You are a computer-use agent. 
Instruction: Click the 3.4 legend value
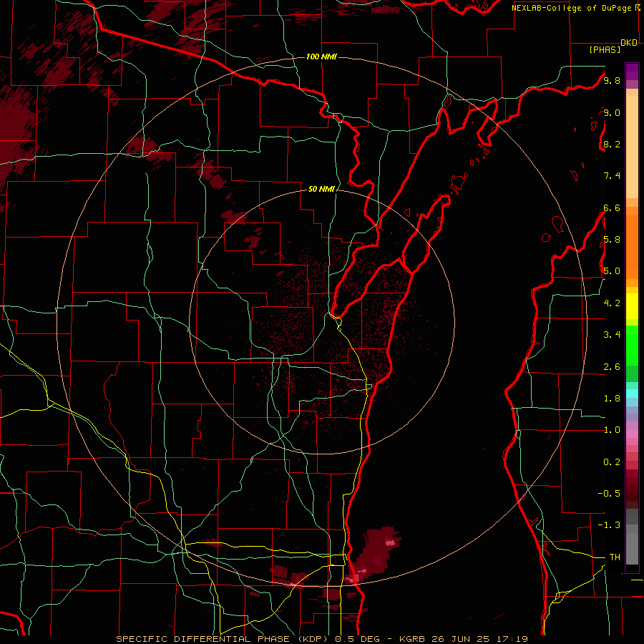pyautogui.click(x=612, y=334)
